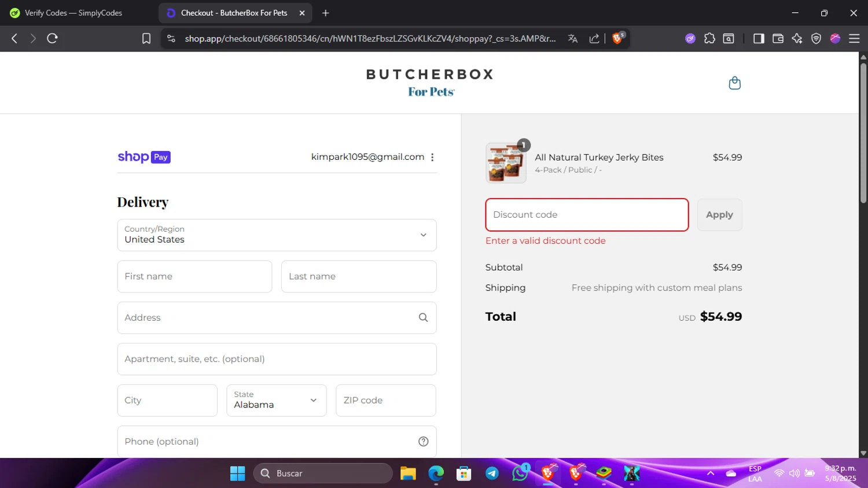The height and width of the screenshot is (488, 868).
Task: Open Brave Shields lion icon
Action: (x=618, y=38)
